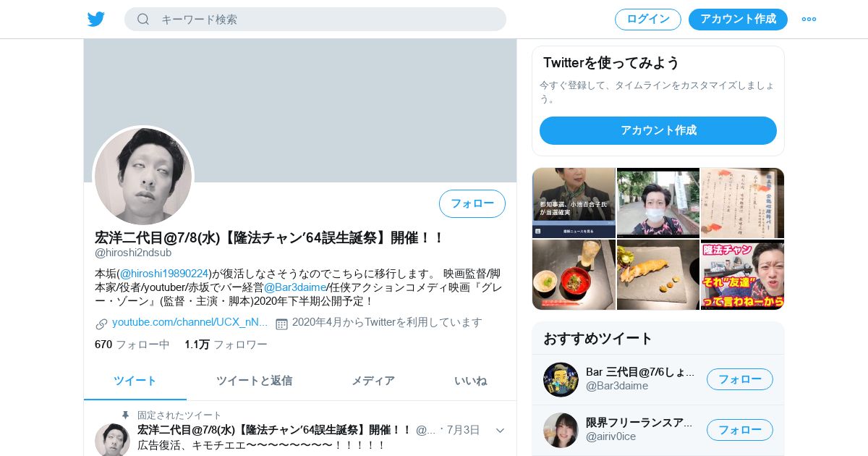Click the large アカウント作成 sidebar button
The height and width of the screenshot is (456, 868).
[658, 131]
